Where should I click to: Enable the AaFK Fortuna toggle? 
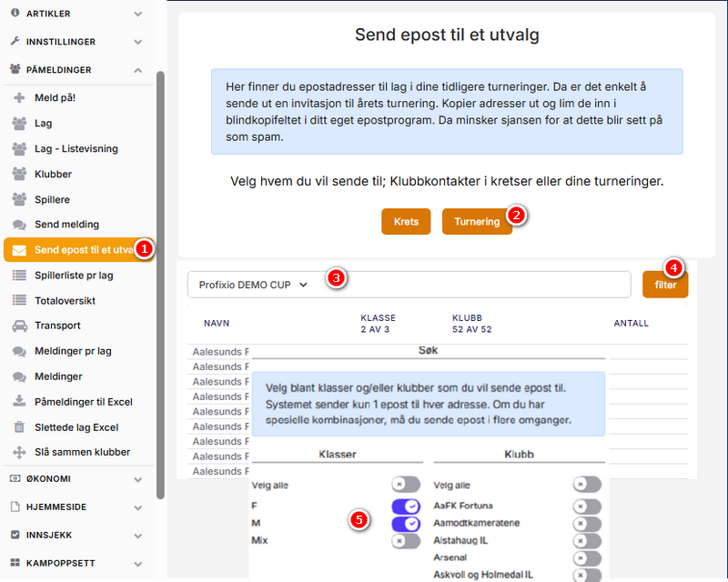point(587,507)
